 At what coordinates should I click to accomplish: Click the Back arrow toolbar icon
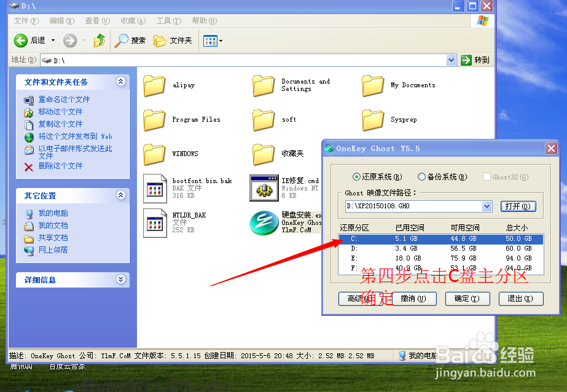21,41
